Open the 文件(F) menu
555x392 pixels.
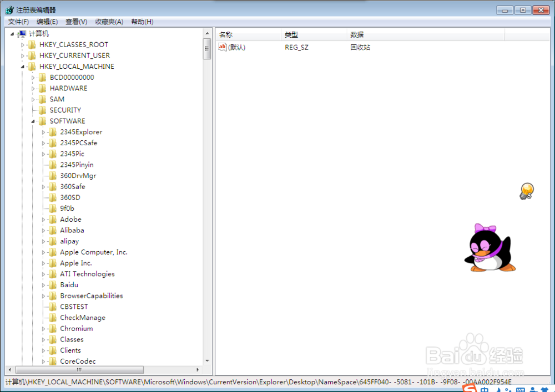[18, 22]
